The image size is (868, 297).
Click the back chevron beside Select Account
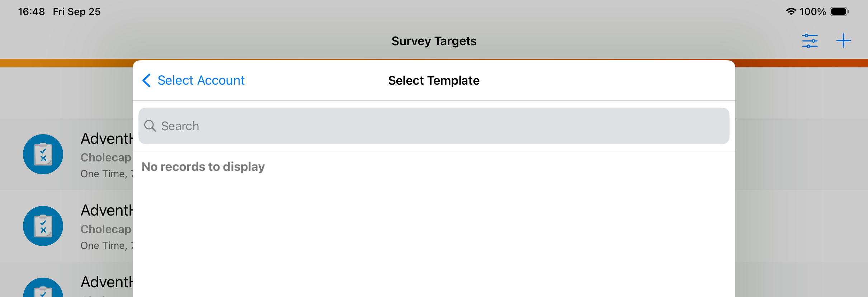(x=146, y=80)
